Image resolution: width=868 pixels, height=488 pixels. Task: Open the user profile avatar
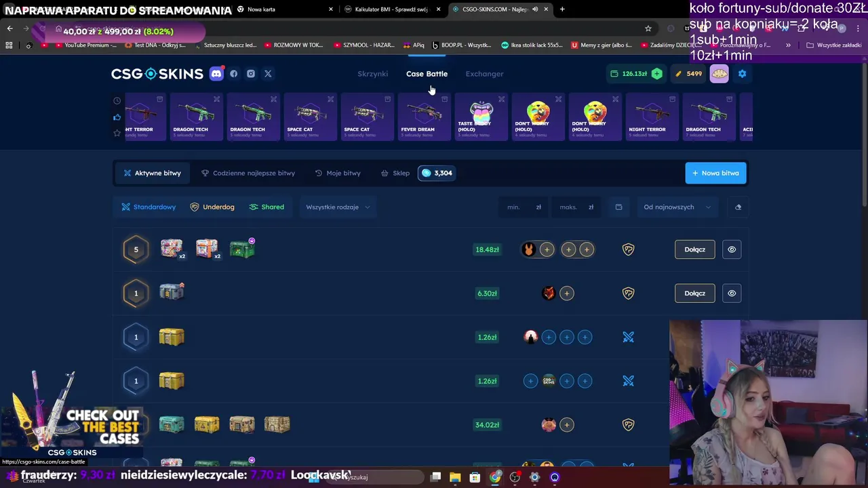pyautogui.click(x=719, y=74)
